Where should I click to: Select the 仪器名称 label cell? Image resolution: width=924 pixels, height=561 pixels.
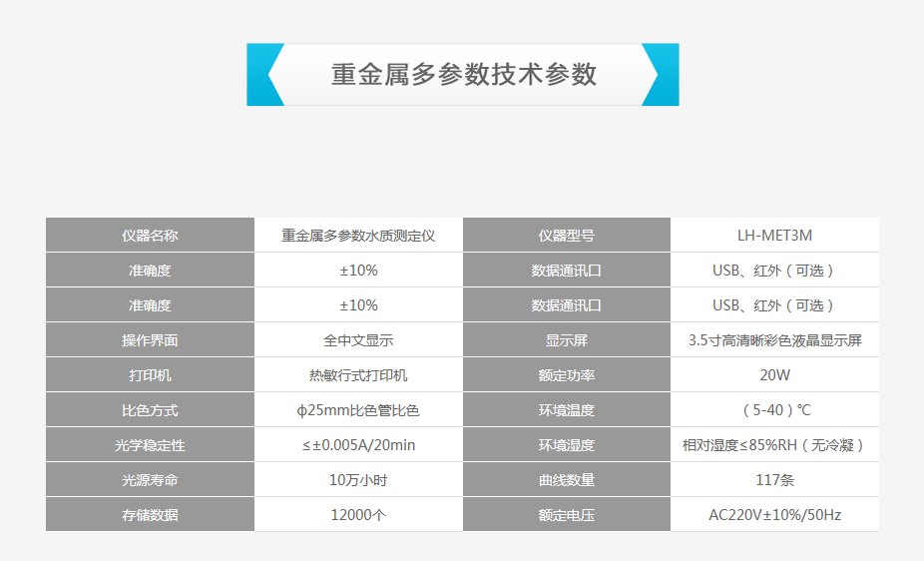point(151,236)
